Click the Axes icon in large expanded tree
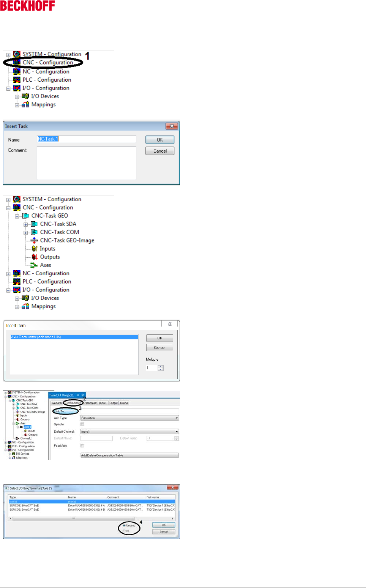Viewport: 366px width, 588px height. 34,265
